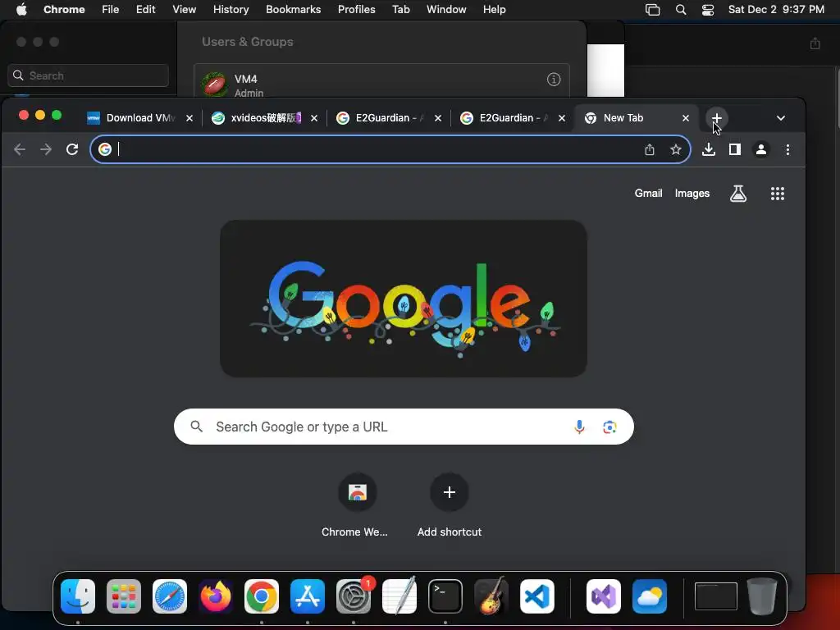Open the Profiles menu
Viewport: 840px width, 630px height.
[x=356, y=9]
